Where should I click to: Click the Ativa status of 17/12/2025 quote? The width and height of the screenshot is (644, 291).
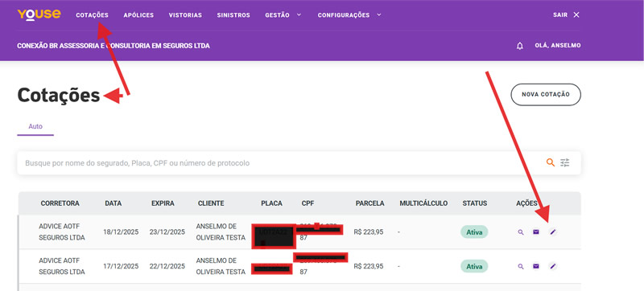click(x=474, y=266)
